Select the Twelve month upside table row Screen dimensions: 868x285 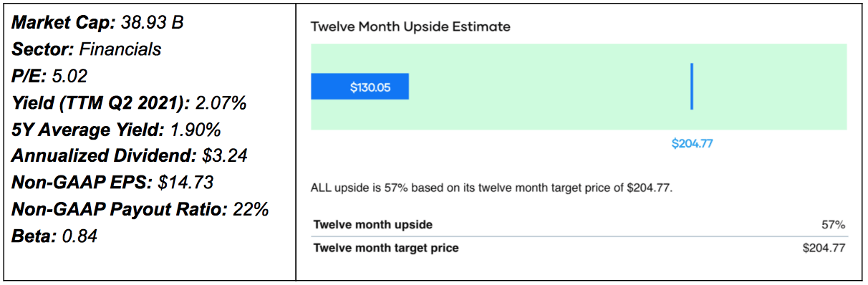[579, 225]
